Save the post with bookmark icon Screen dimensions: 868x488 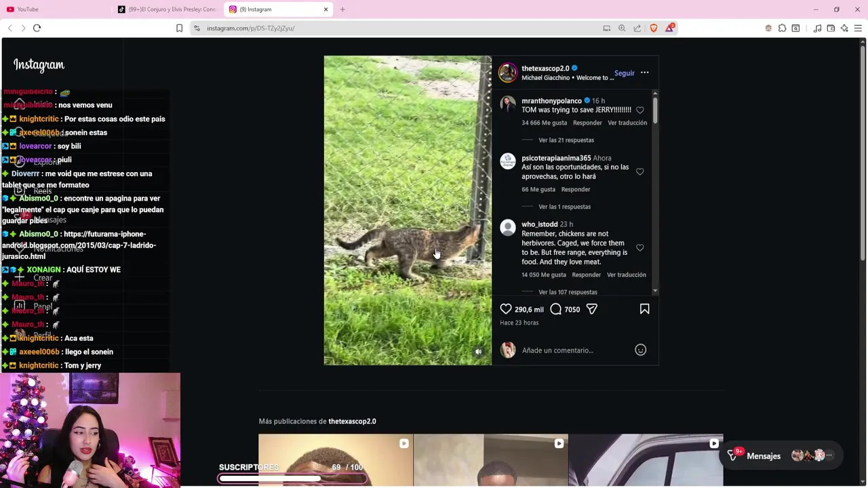[x=644, y=309]
